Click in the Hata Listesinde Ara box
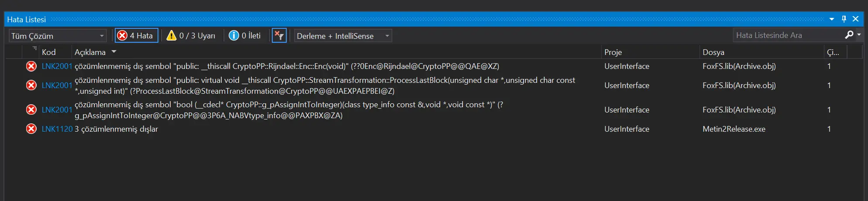868x201 pixels. 788,35
